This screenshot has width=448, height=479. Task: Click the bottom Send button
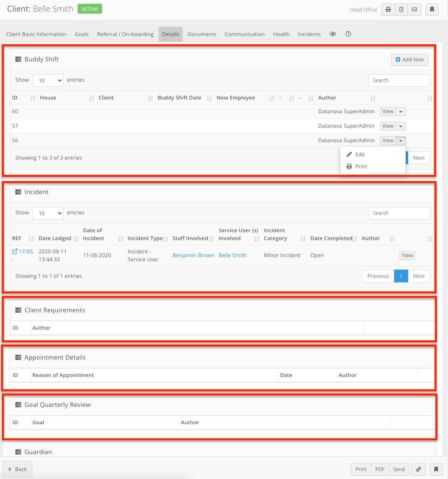point(399,469)
